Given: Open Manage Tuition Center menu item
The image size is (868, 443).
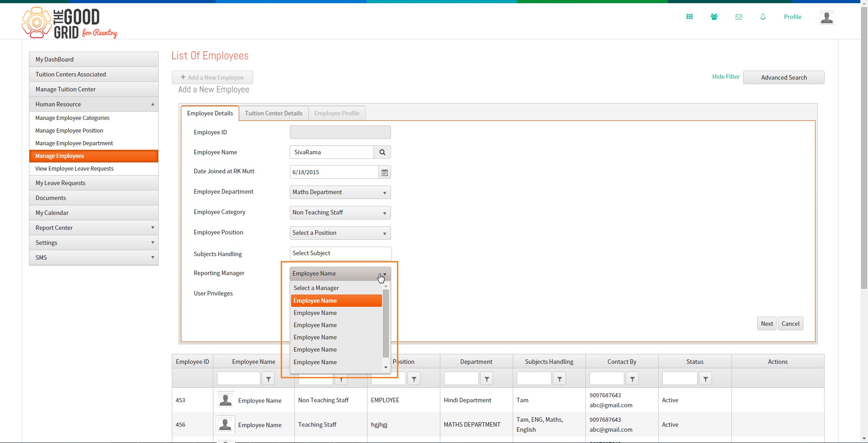Looking at the screenshot, I should tap(94, 89).
